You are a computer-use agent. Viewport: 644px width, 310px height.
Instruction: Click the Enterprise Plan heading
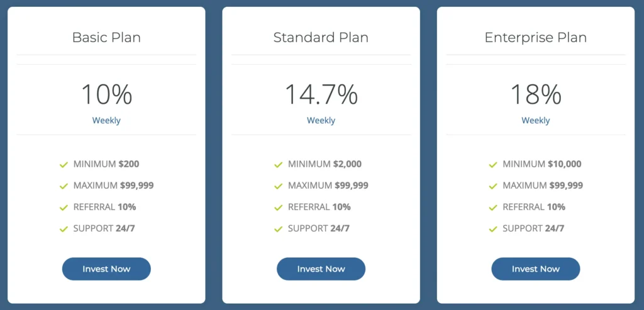pos(535,37)
